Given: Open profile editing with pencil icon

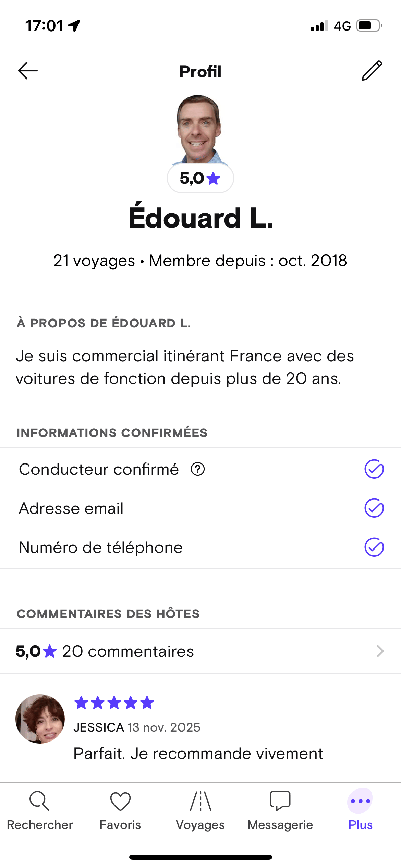Looking at the screenshot, I should [x=372, y=71].
